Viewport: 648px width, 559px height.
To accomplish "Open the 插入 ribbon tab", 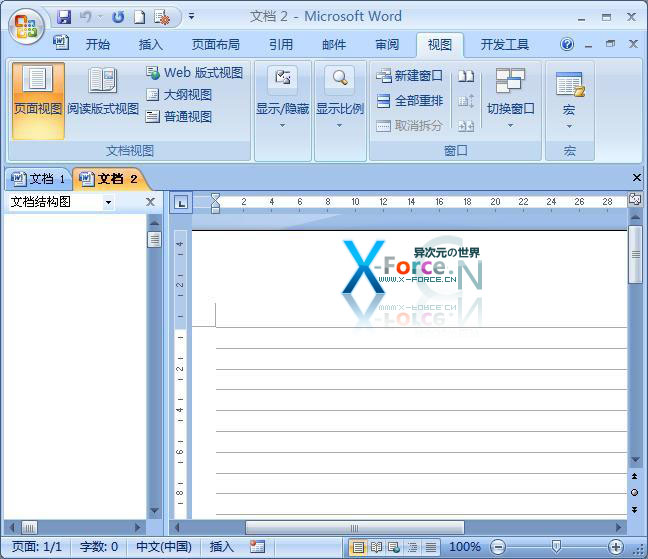I will [151, 44].
